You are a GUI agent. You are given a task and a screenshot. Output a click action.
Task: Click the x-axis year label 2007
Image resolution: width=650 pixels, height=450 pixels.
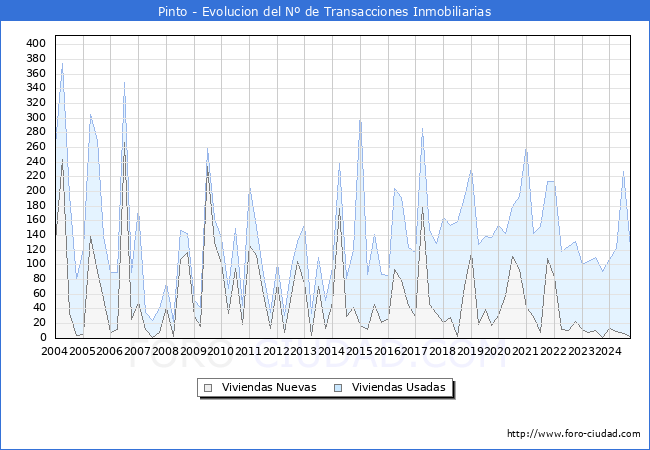[137, 351]
